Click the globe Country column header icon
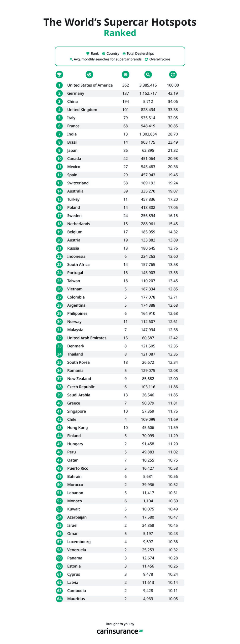The height and width of the screenshot is (644, 240). [89, 74]
